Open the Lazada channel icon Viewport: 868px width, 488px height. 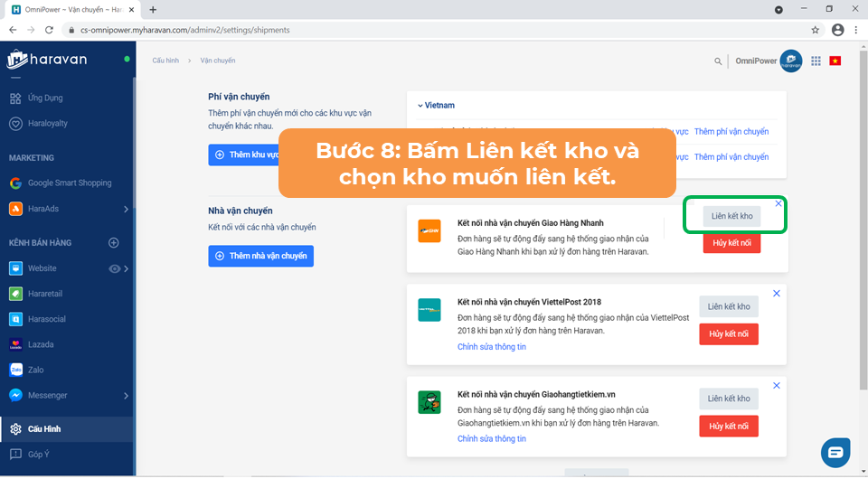tap(15, 344)
